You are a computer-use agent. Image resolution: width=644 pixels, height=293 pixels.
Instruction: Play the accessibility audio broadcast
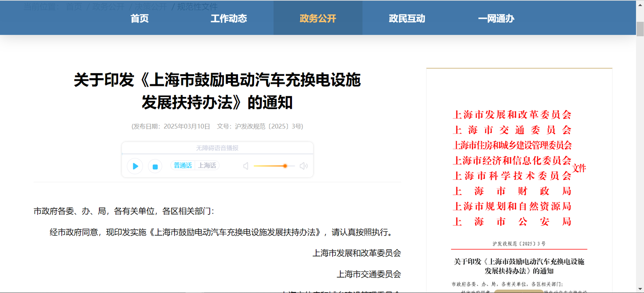(135, 166)
